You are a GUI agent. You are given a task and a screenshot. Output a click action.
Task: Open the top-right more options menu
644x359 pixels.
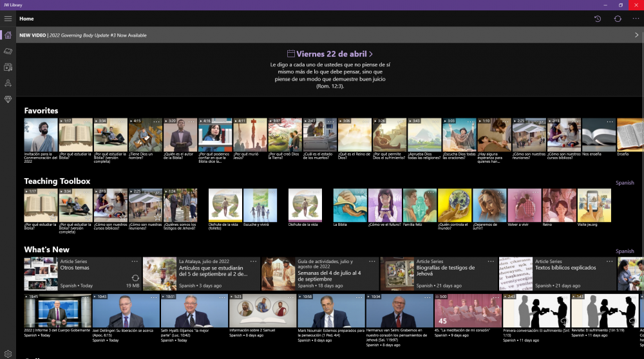[636, 19]
